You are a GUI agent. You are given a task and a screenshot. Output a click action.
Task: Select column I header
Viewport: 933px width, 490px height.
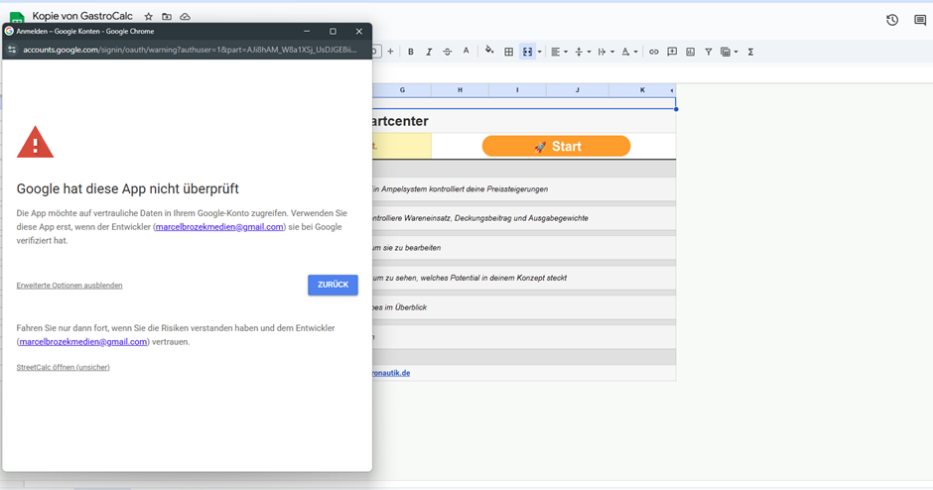pos(517,90)
